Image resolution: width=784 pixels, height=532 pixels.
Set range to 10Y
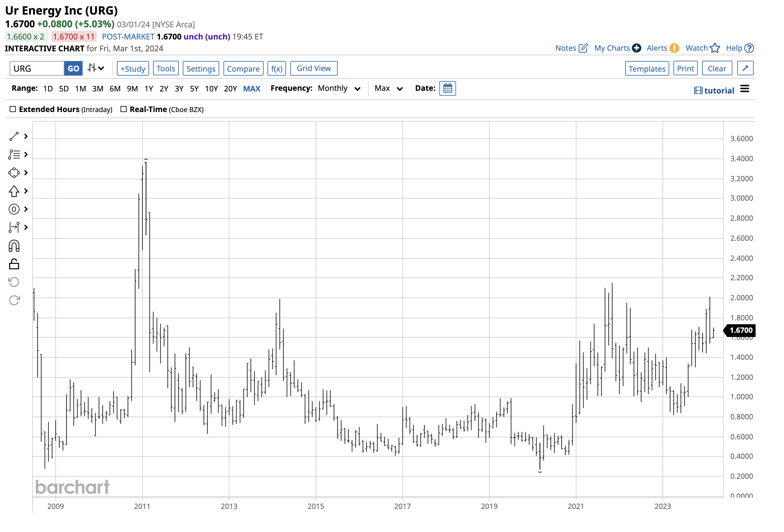[x=211, y=88]
